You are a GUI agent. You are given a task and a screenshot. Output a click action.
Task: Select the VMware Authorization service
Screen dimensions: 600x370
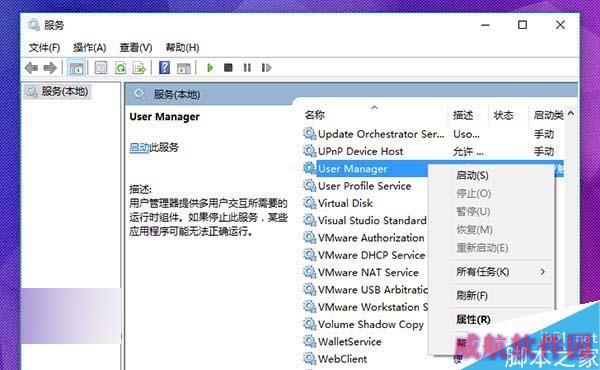pyautogui.click(x=371, y=238)
